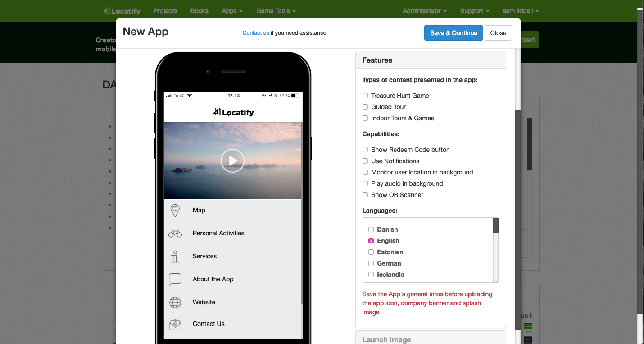644x344 pixels.
Task: Open the Game Tools dropdown
Action: pos(276,11)
